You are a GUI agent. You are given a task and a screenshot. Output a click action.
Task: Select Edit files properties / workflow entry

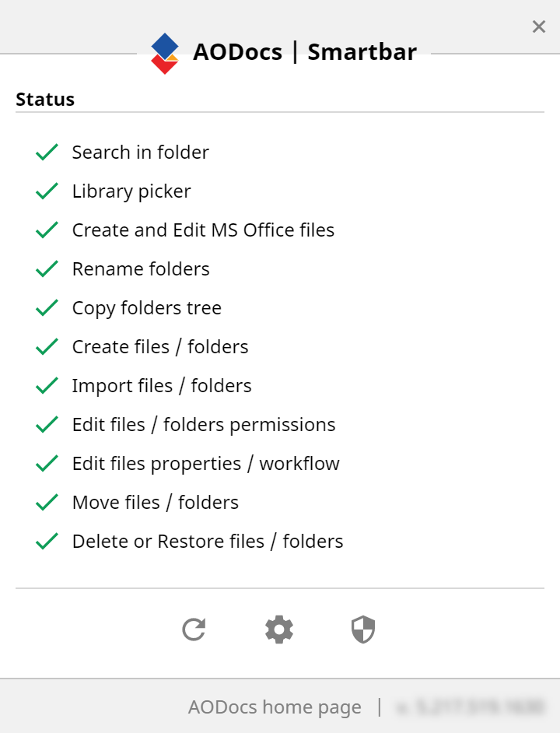pyautogui.click(x=205, y=463)
